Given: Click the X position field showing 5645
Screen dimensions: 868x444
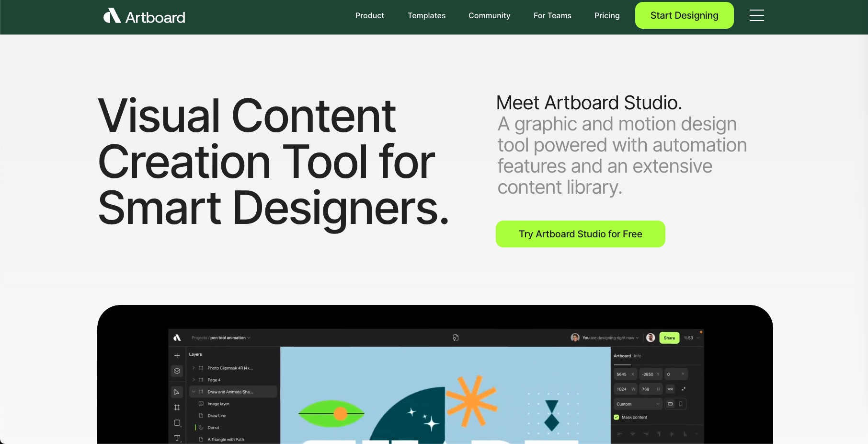Looking at the screenshot, I should [x=625, y=374].
